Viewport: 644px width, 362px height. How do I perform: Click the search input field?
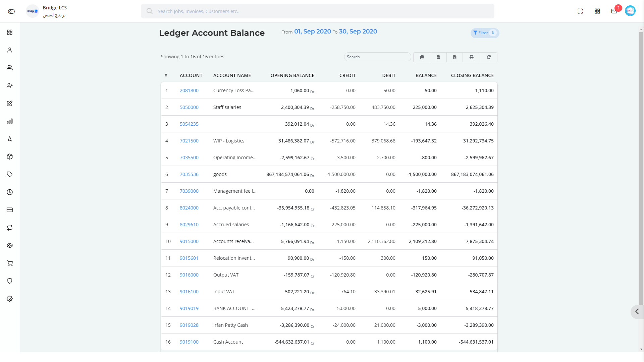[377, 57]
